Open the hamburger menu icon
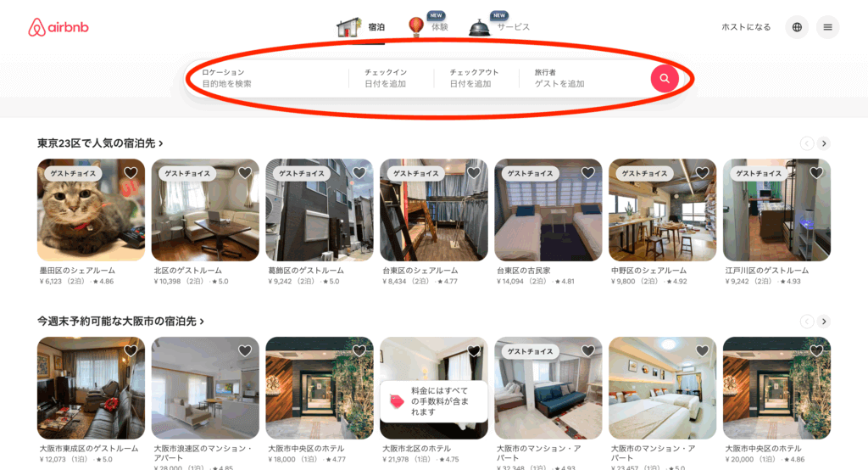This screenshot has width=868, height=470. (x=827, y=27)
